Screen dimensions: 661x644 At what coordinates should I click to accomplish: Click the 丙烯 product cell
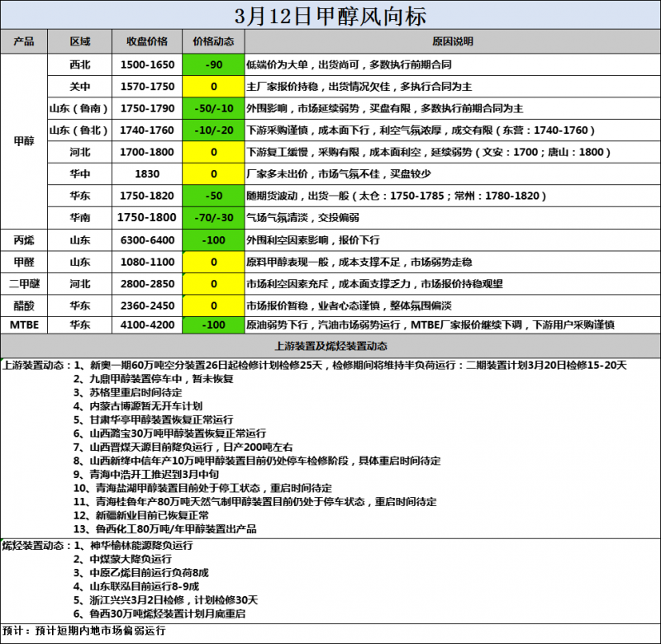pos(24,240)
